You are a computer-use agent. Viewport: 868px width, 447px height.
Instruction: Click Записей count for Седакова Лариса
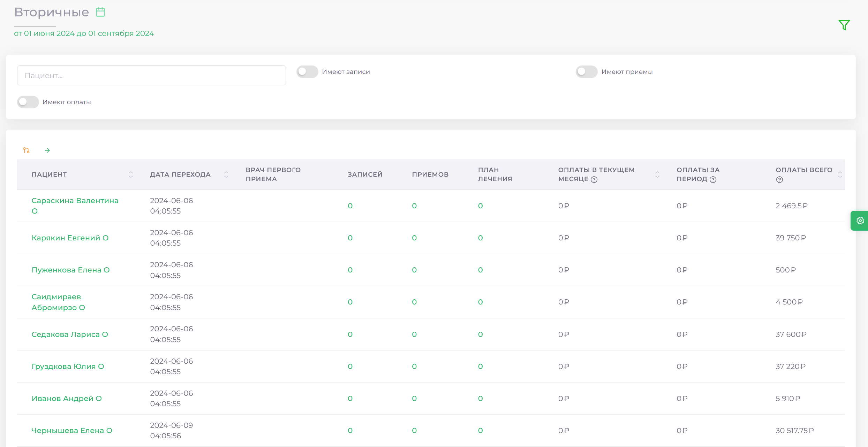(x=350, y=334)
